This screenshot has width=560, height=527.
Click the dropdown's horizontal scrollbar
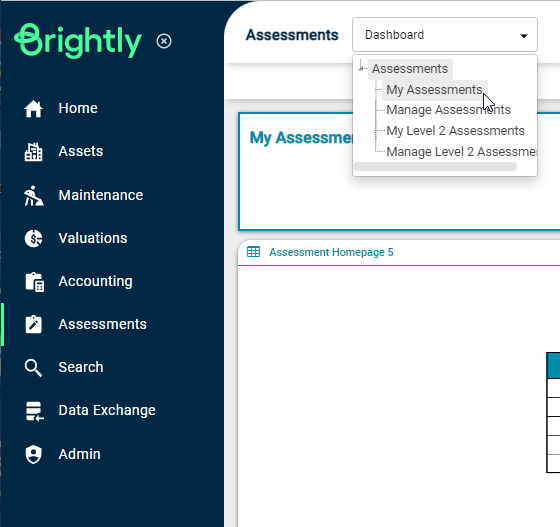435,166
